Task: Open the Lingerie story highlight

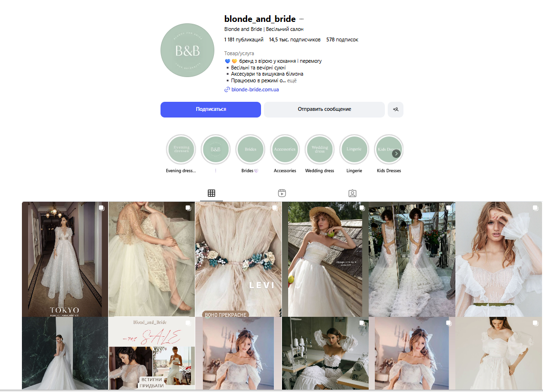Action: 354,149
